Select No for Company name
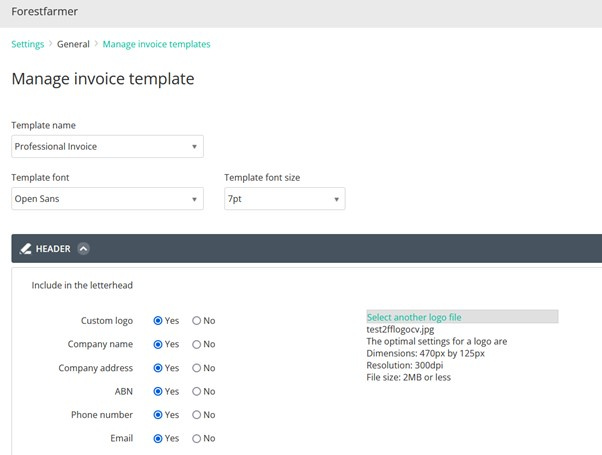 click(x=197, y=344)
